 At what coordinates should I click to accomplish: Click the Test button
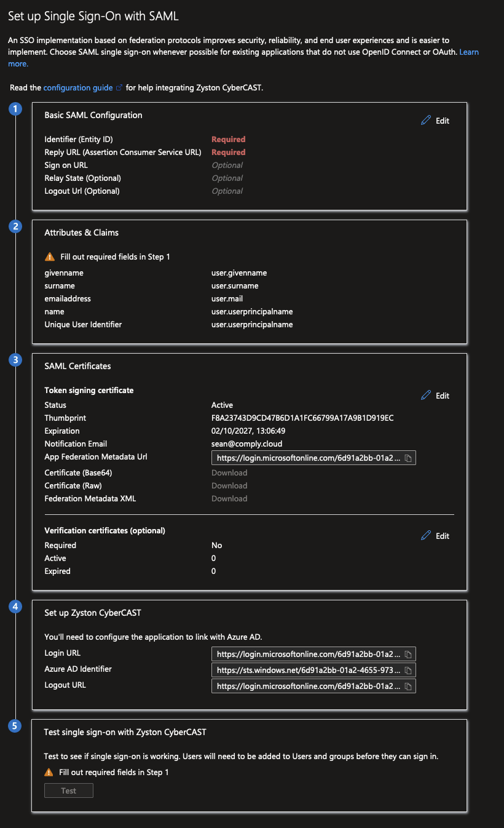click(68, 790)
